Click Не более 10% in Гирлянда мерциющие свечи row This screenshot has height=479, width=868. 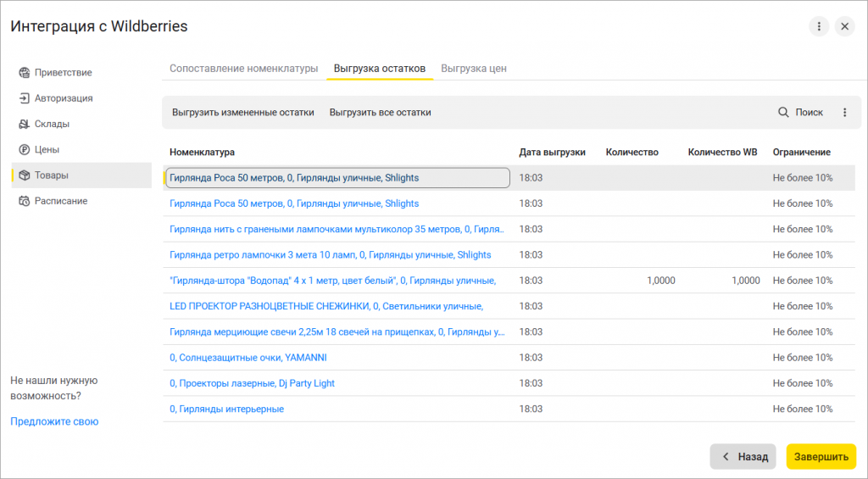(x=803, y=331)
